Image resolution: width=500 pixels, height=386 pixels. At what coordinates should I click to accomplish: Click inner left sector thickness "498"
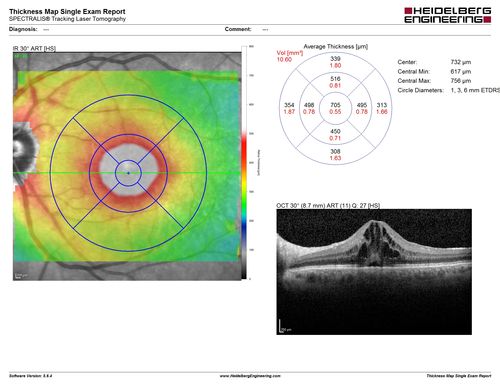coord(309,105)
